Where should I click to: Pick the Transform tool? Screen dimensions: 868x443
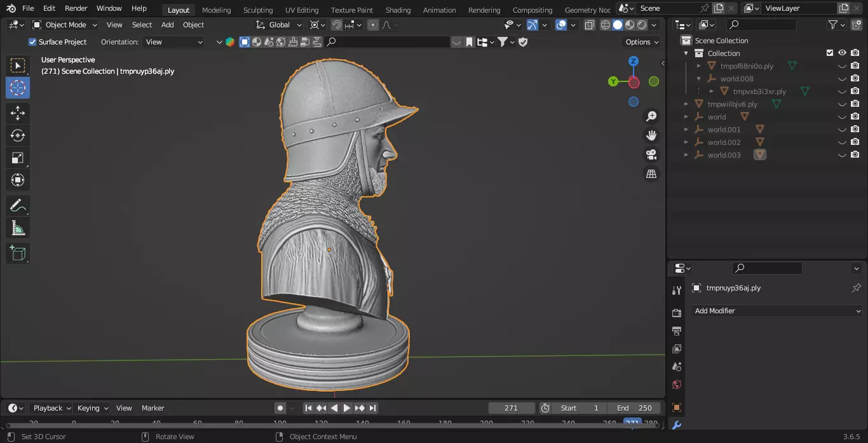coord(18,180)
